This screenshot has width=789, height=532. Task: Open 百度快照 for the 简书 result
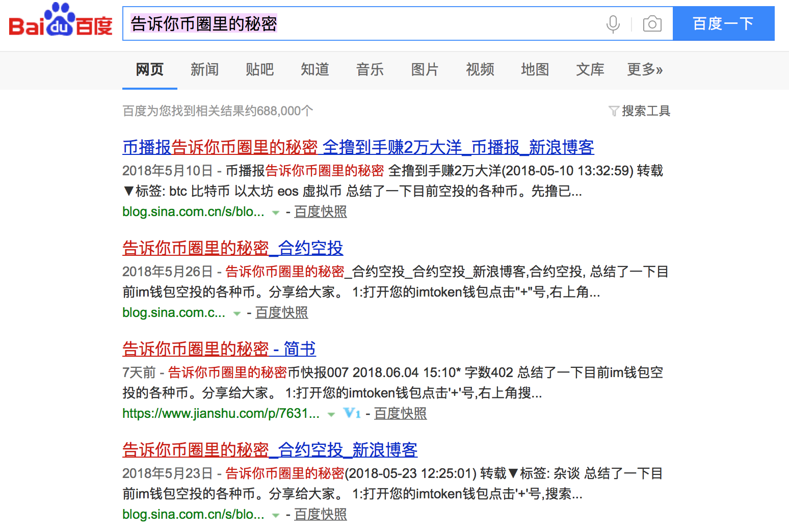click(400, 413)
